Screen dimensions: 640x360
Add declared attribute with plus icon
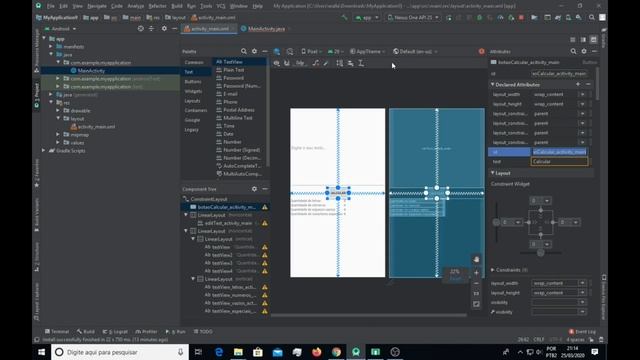tap(578, 84)
